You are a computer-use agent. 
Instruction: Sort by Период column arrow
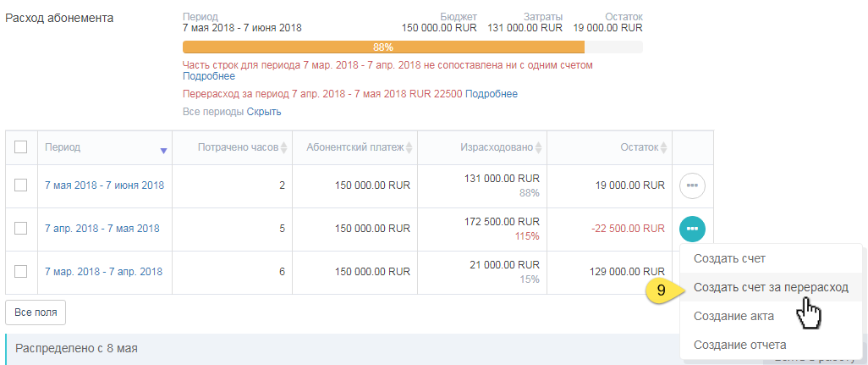(x=163, y=150)
